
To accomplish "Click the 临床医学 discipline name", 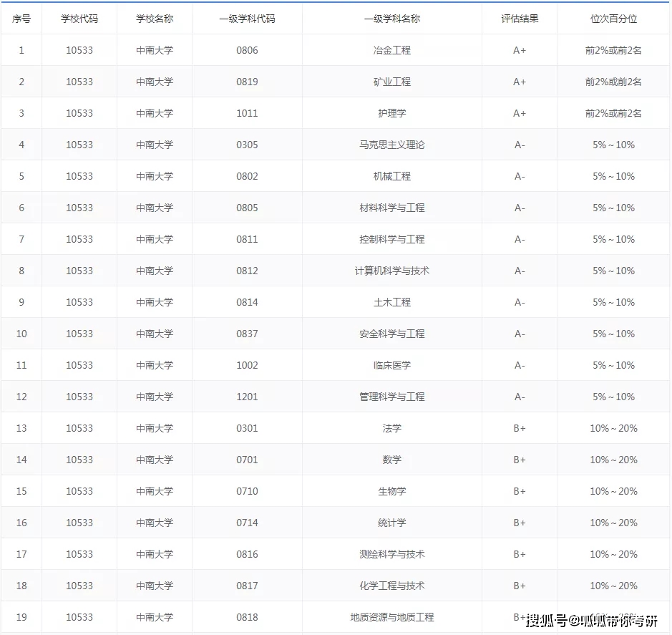I will click(391, 365).
